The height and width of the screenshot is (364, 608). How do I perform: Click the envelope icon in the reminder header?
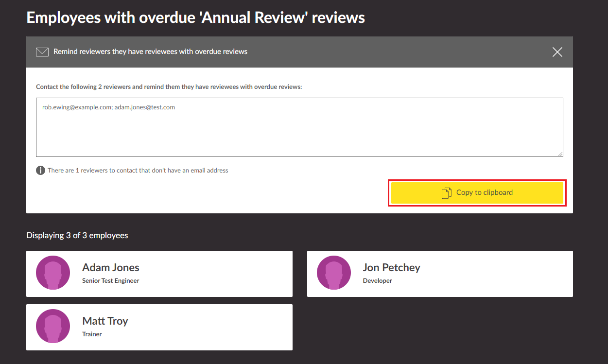[42, 52]
